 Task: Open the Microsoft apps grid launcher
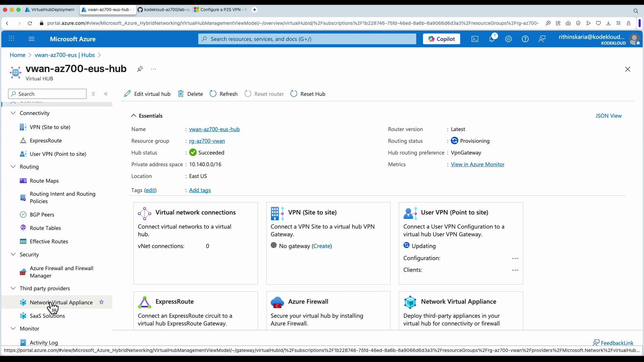(11, 39)
